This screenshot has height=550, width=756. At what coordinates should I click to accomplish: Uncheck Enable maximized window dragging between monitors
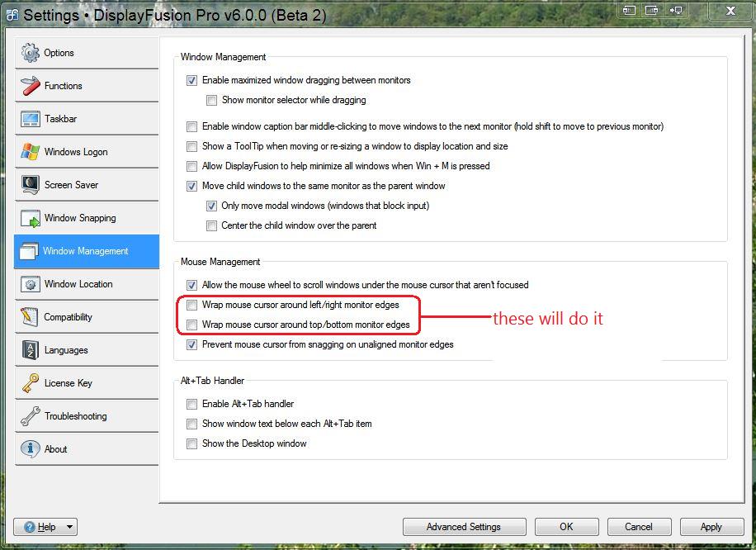[192, 80]
